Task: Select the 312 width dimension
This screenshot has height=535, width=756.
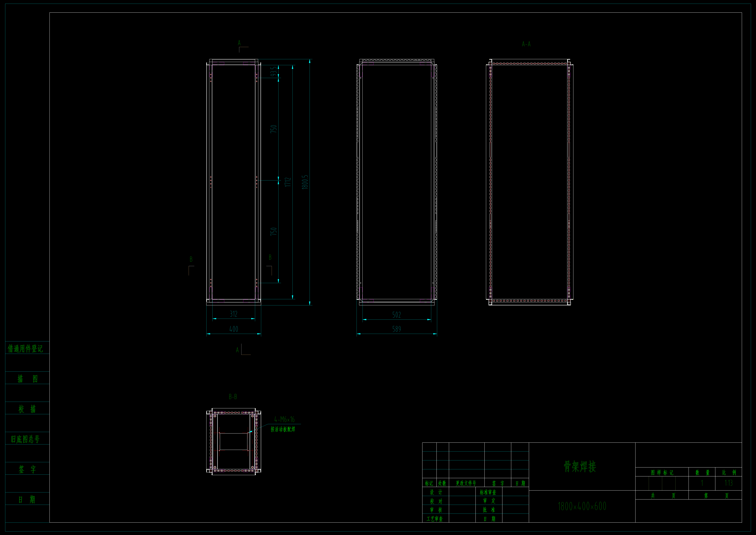Action: (x=233, y=314)
